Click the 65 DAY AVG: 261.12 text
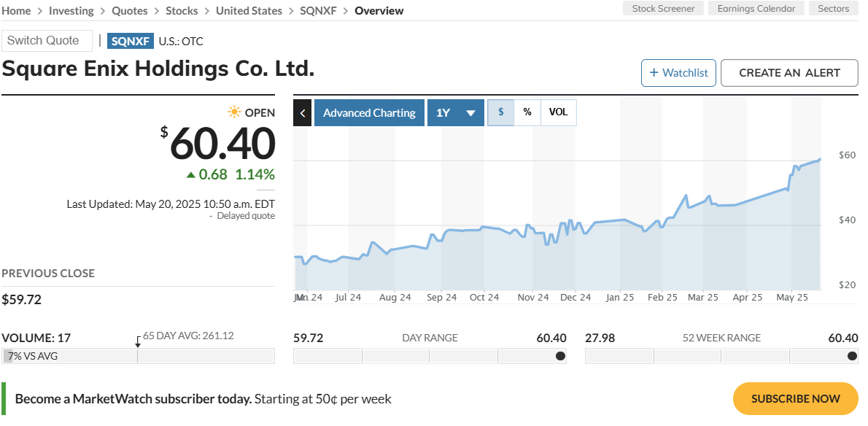868x426 pixels. (x=188, y=336)
